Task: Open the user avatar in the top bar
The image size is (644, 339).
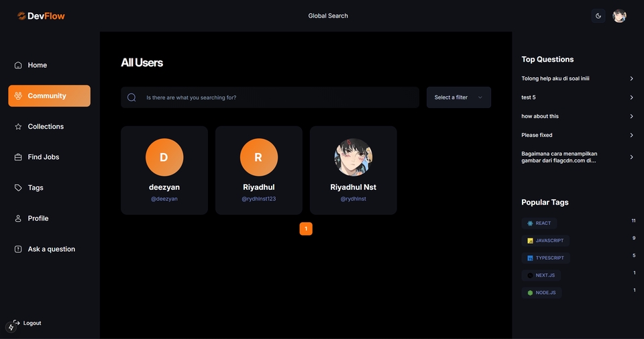Action: pyautogui.click(x=619, y=16)
